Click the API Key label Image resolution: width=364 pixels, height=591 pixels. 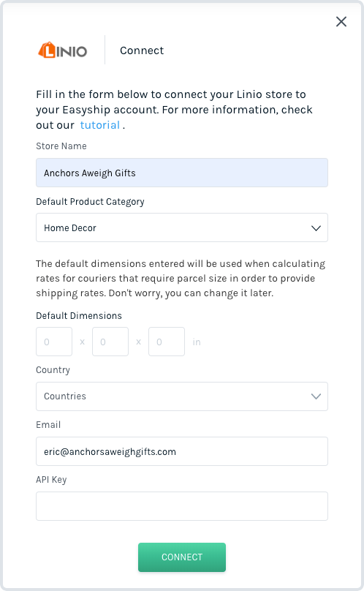[x=51, y=479]
